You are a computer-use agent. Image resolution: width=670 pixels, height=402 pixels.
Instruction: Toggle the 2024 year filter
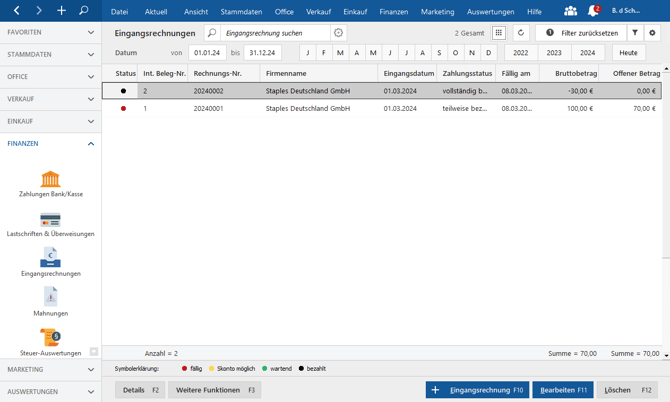(x=587, y=53)
